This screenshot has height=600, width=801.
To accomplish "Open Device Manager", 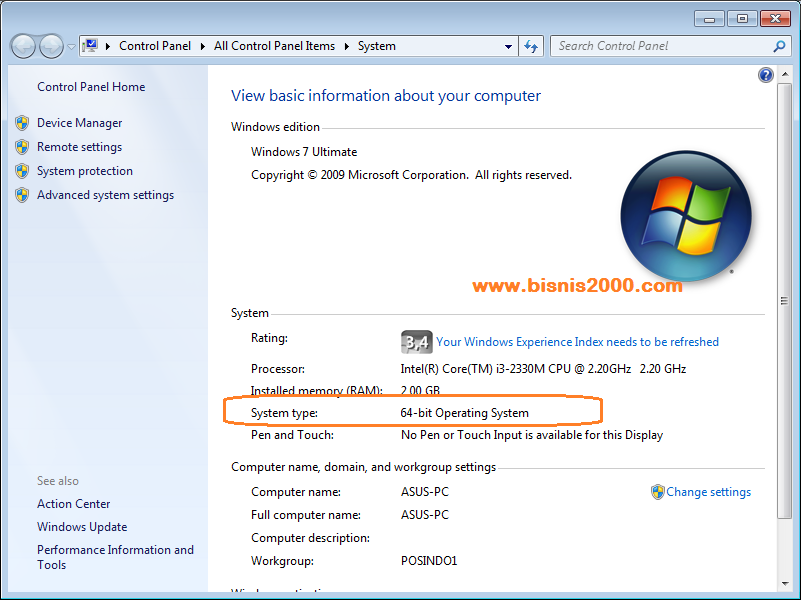I will point(79,122).
